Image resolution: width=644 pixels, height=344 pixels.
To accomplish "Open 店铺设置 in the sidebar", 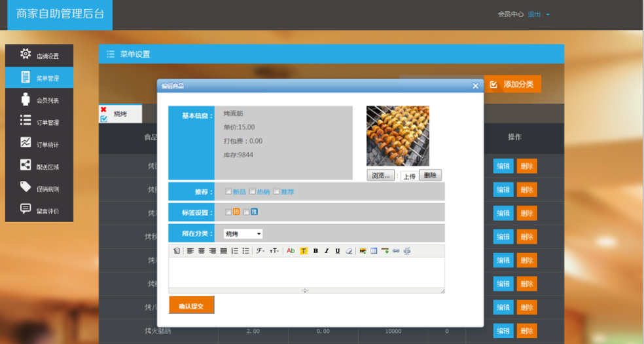I will point(39,56).
